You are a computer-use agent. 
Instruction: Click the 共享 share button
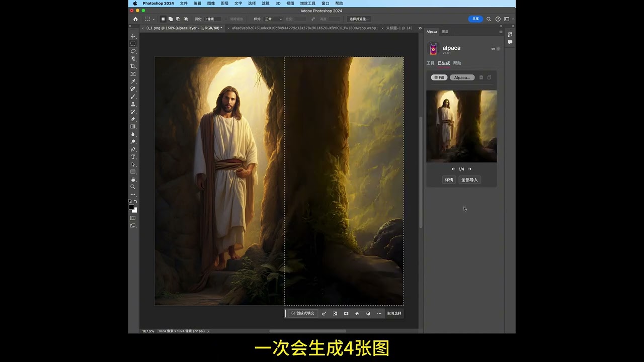point(475,19)
